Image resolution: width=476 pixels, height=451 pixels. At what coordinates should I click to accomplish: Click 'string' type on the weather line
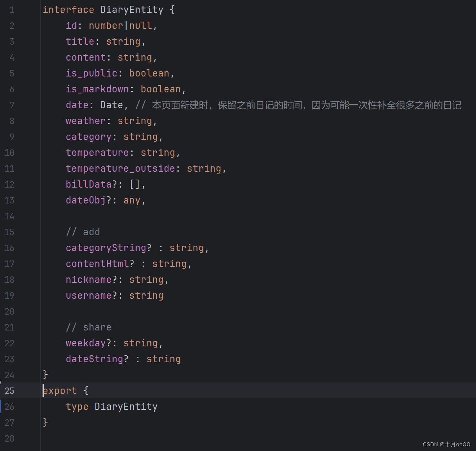pyautogui.click(x=135, y=121)
